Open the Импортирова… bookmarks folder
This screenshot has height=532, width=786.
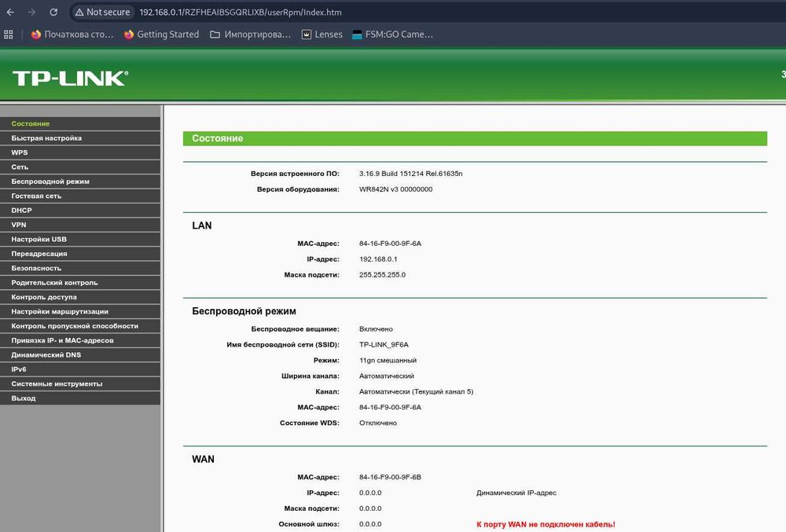pos(250,35)
